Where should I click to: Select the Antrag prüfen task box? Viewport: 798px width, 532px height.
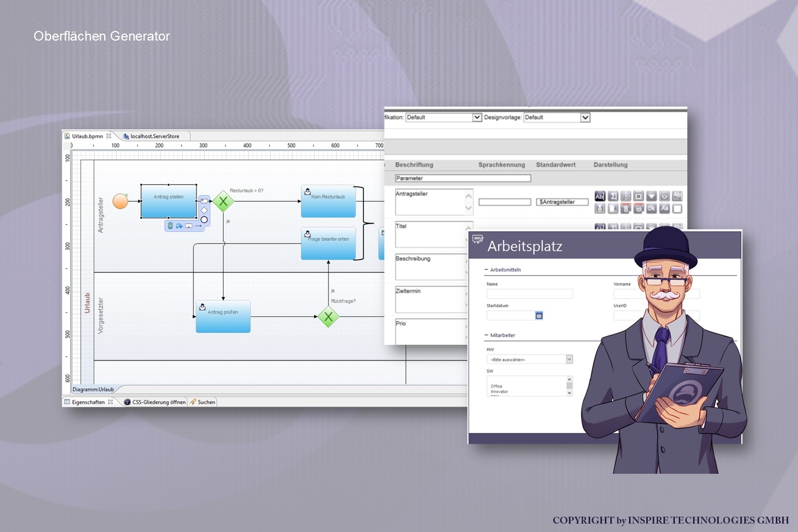(223, 317)
